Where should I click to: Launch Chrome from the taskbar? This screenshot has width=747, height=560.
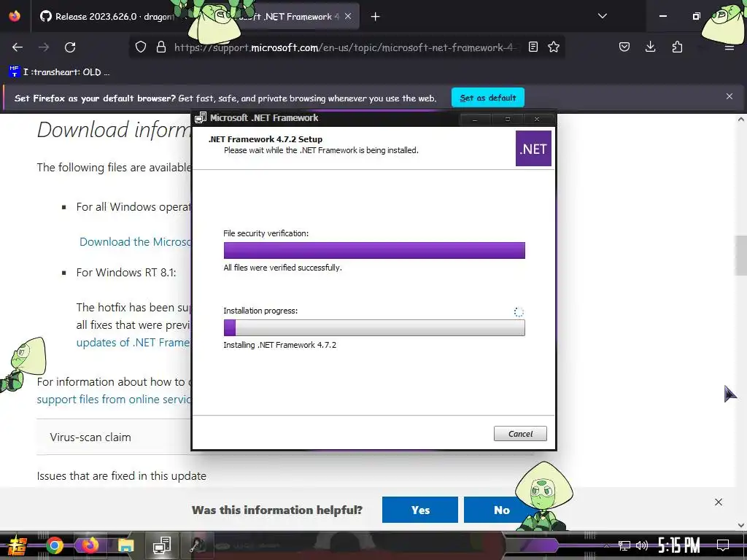(54, 545)
